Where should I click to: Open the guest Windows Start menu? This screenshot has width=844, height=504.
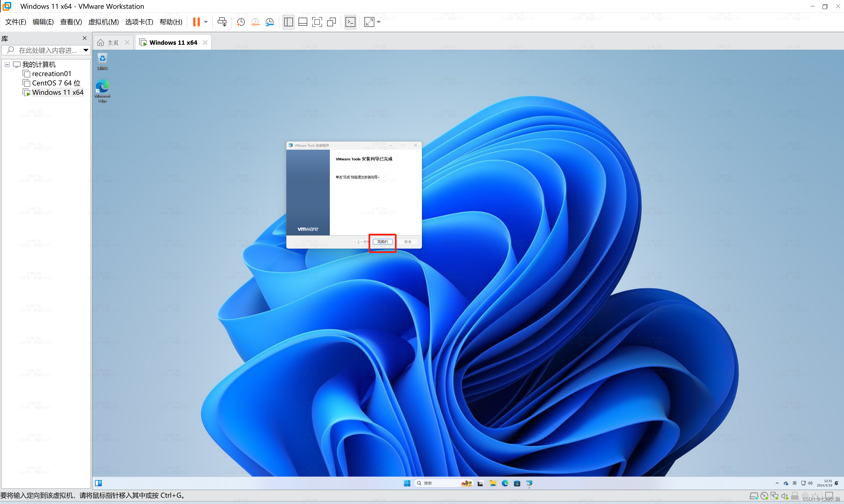pos(407,483)
